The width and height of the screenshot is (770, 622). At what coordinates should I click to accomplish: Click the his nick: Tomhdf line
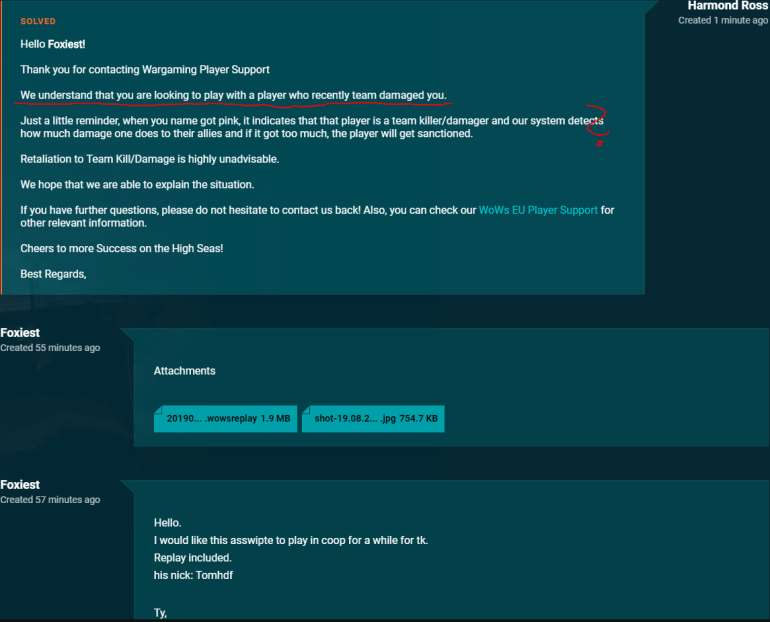[193, 575]
